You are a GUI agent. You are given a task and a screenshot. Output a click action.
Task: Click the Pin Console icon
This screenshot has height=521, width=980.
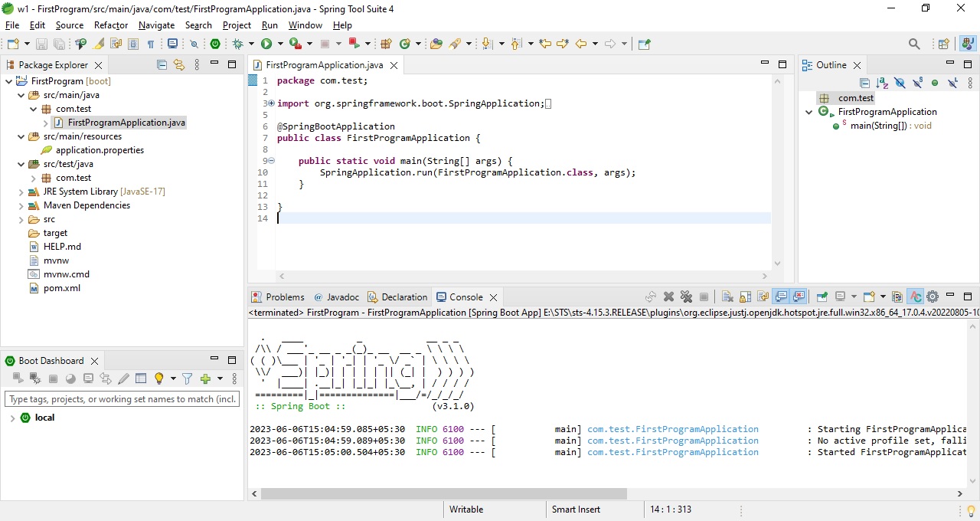point(822,297)
